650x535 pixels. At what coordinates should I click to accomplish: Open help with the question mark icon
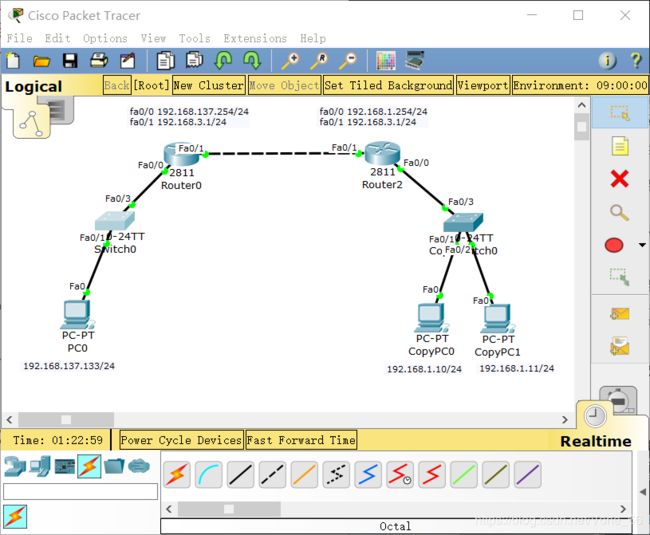[x=636, y=61]
